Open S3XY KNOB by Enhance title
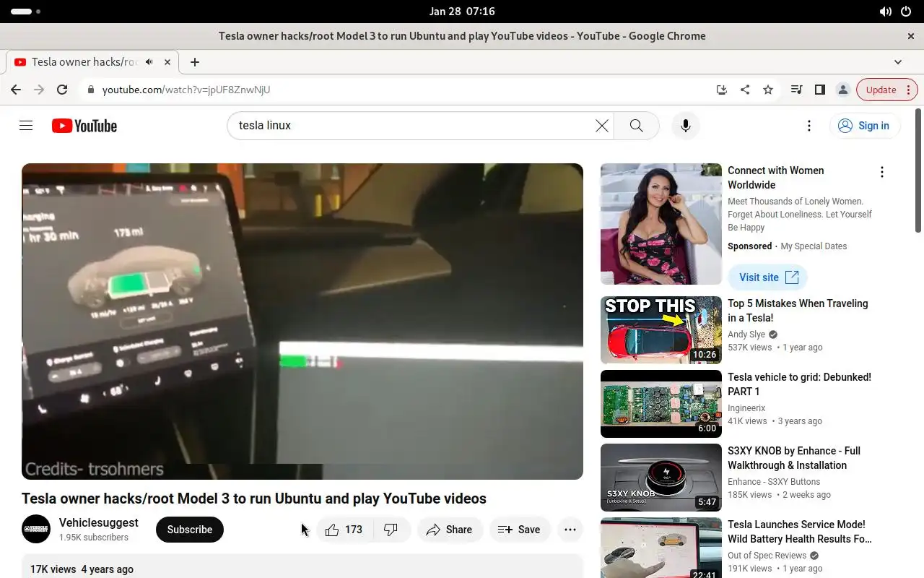This screenshot has width=924, height=578. [794, 458]
